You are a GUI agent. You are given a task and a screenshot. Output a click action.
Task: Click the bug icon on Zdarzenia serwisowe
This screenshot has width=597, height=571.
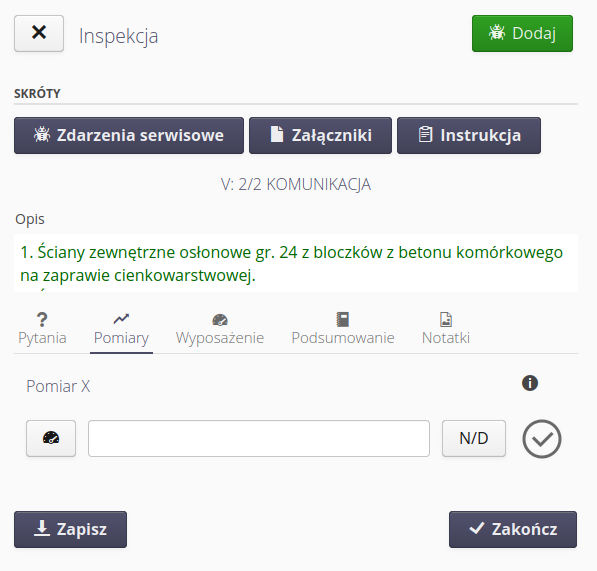point(42,134)
